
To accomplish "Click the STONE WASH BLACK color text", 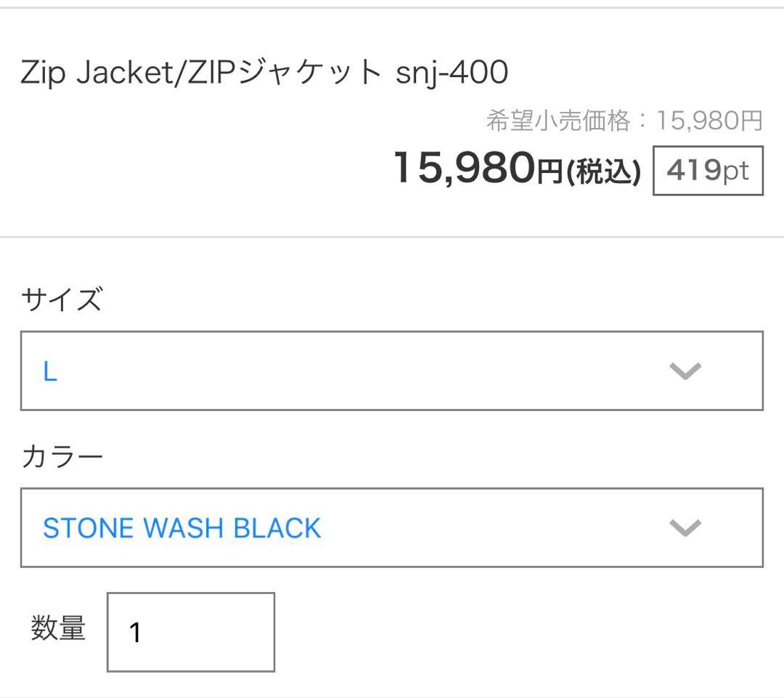I will 181,527.
